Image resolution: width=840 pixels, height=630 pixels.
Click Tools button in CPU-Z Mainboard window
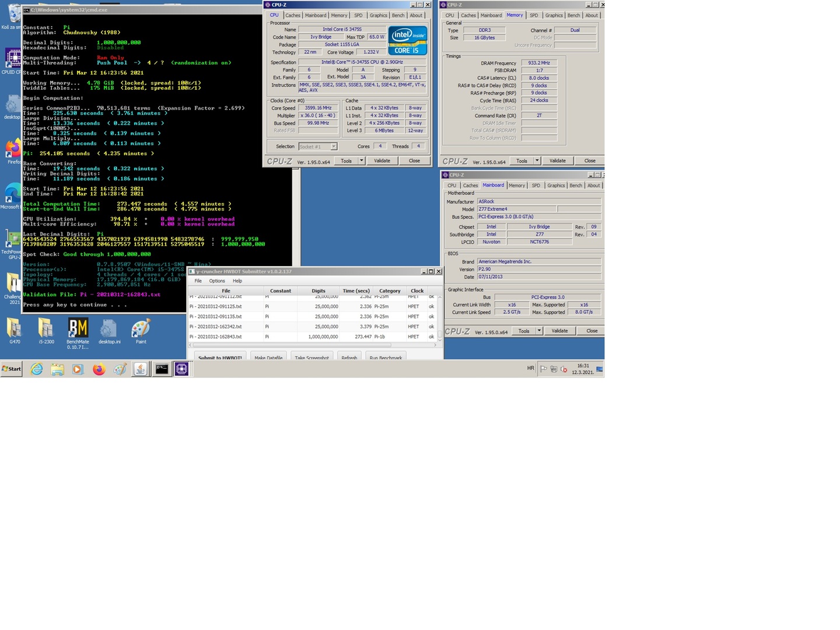[524, 331]
